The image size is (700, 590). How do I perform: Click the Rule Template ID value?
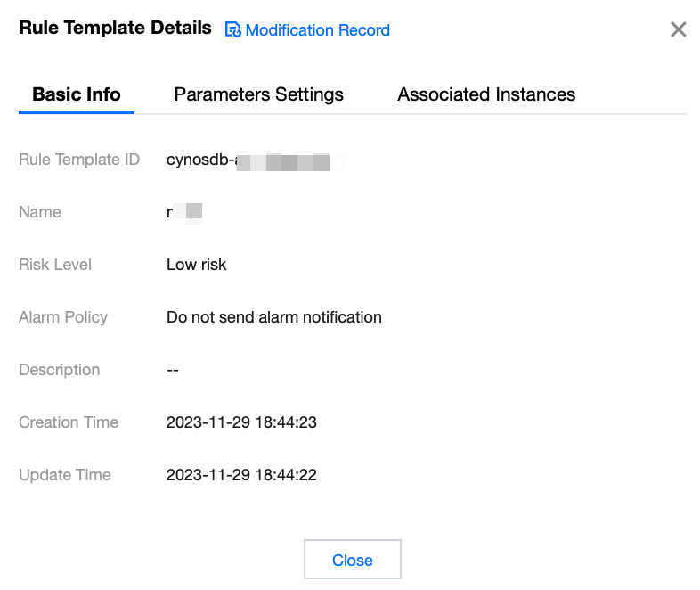pyautogui.click(x=249, y=160)
